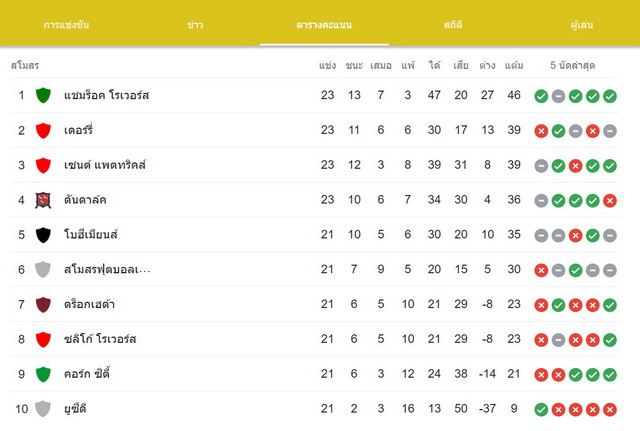
Task: Click Bohemians black shield crest
Action: [x=43, y=235]
